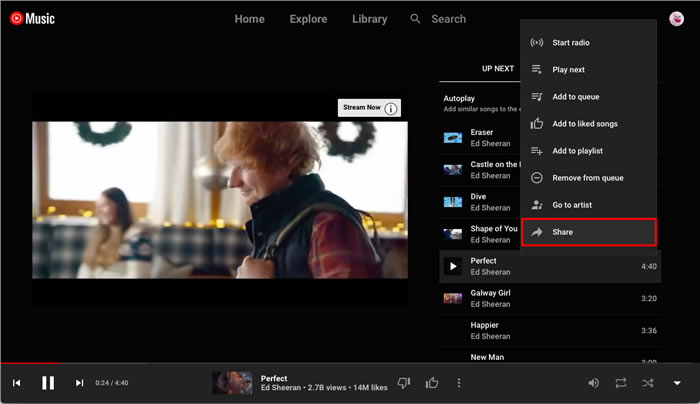
Task: Open Ed Sheeran link under Galway Girl
Action: [x=490, y=304]
